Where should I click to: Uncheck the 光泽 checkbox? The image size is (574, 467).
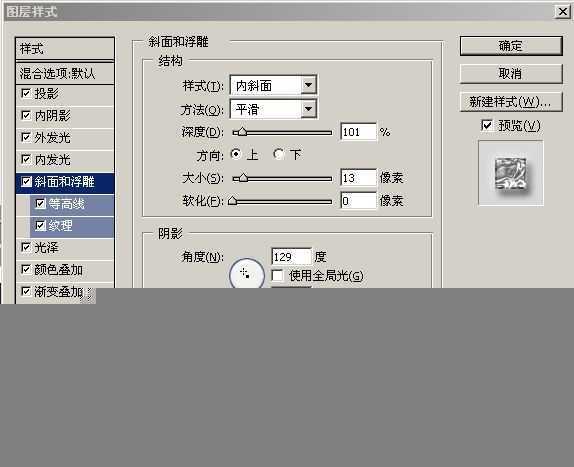point(26,247)
